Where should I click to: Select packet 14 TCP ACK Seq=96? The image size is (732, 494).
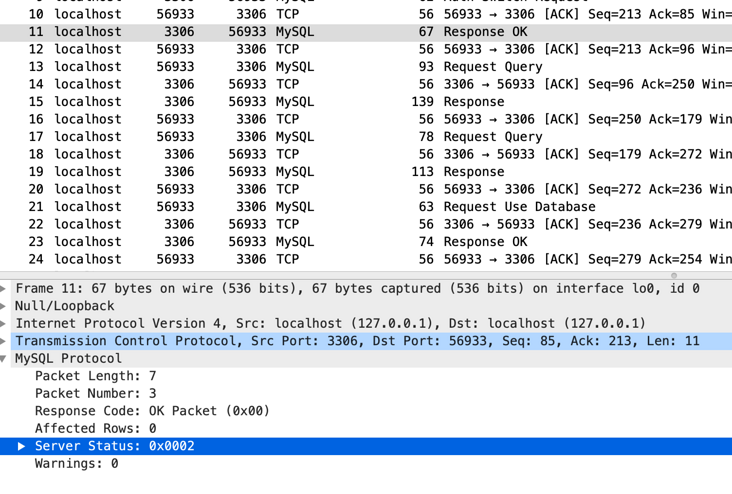(x=366, y=84)
